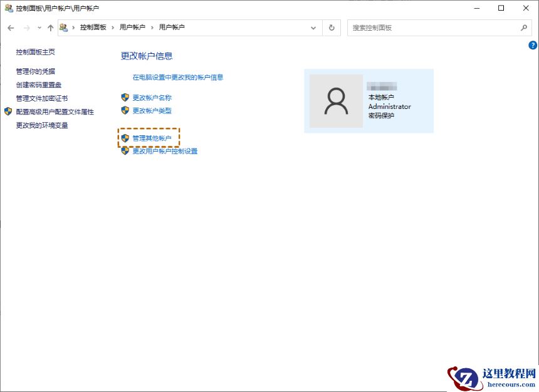Image resolution: width=539 pixels, height=392 pixels.
Task: Open the address bar history dropdown
Action: click(x=313, y=27)
